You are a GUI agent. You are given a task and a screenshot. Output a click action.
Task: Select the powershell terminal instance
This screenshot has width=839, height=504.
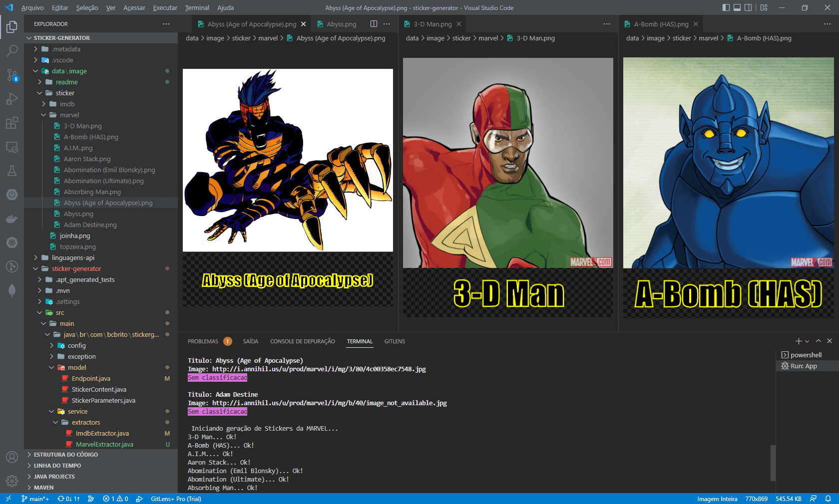807,355
